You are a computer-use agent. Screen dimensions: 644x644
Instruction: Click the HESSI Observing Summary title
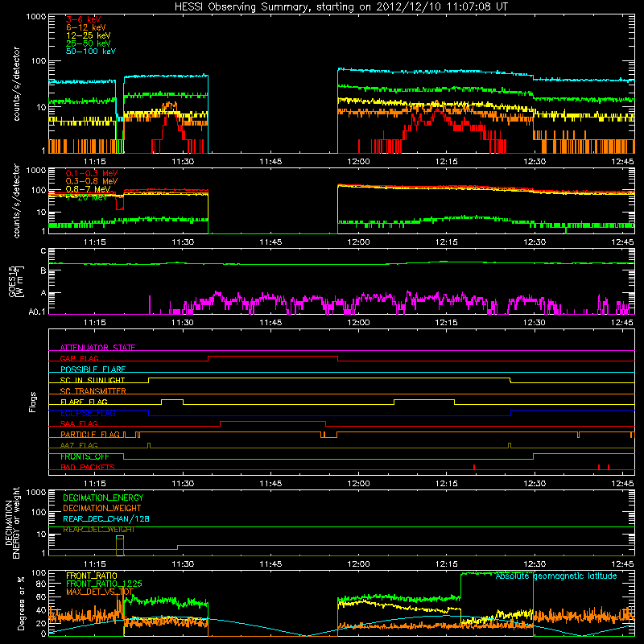click(341, 6)
